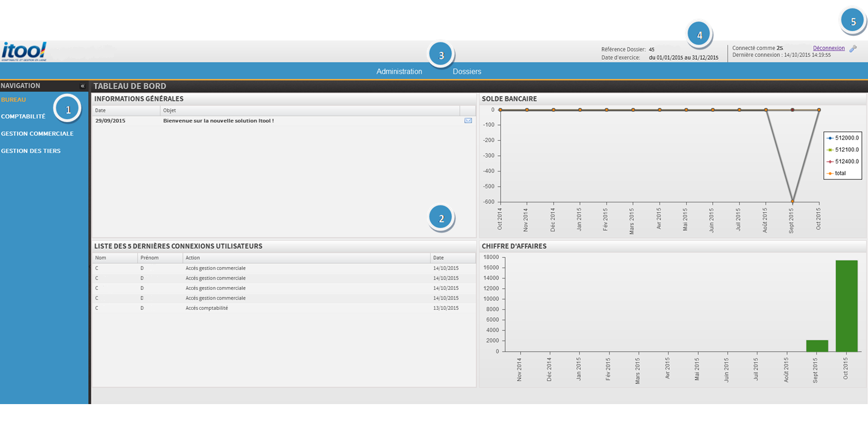
Task: Click the Objet column header
Action: pyautogui.click(x=169, y=111)
